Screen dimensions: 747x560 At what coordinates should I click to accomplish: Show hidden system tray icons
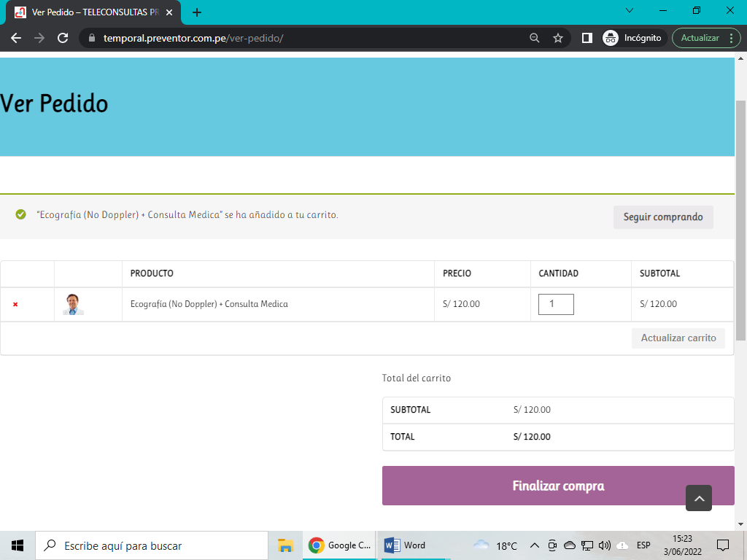point(535,545)
